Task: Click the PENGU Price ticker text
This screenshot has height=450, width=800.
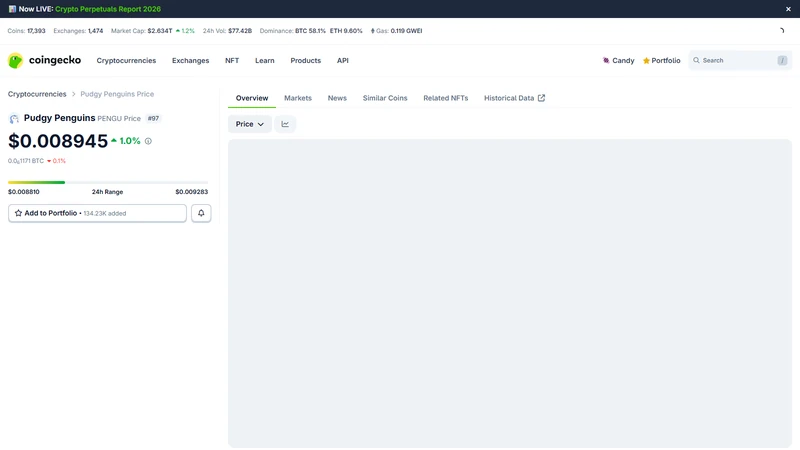Action: [x=119, y=118]
